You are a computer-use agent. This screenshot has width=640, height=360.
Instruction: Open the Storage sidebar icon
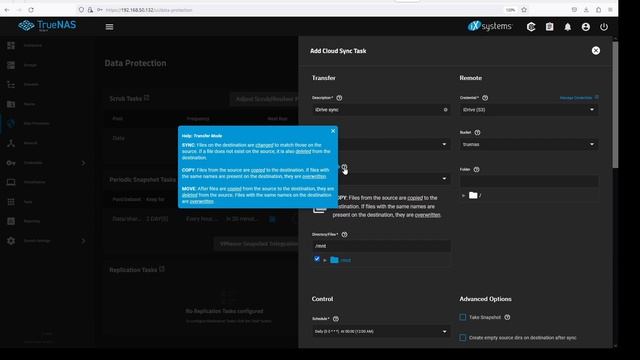(x=11, y=65)
